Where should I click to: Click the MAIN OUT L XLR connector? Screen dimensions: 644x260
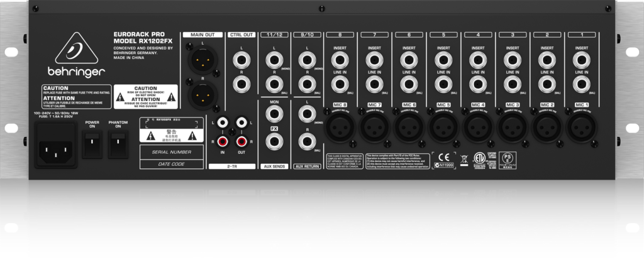pos(203,61)
